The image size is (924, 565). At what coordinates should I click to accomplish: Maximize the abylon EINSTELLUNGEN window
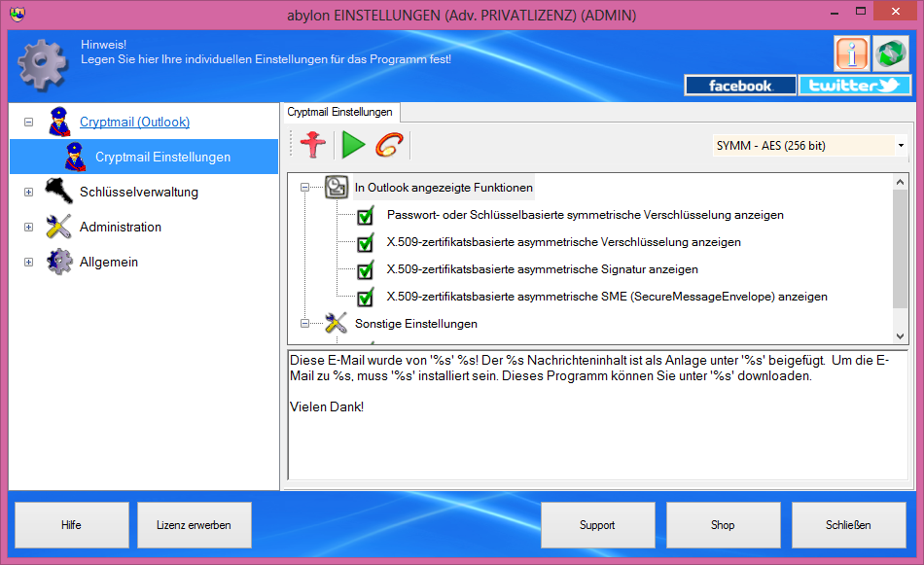click(861, 12)
